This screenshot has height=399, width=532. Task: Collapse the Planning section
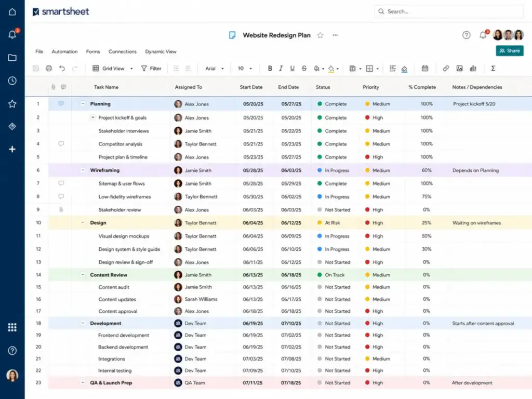[83, 103]
